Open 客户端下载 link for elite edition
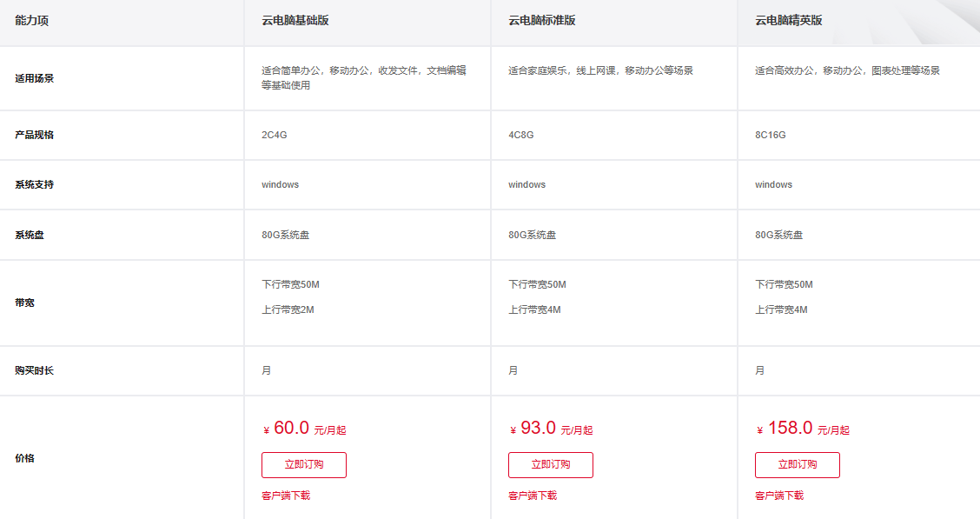980x519 pixels. [x=779, y=496]
